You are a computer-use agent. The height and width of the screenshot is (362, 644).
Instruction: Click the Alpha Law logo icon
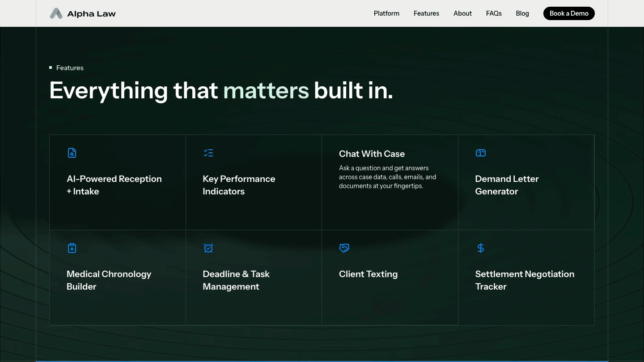[56, 13]
